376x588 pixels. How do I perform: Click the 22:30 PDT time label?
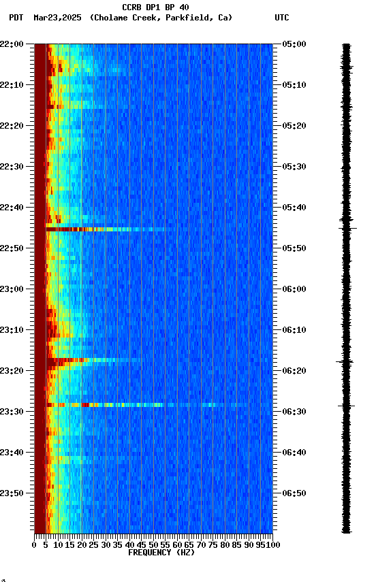coord(12,167)
